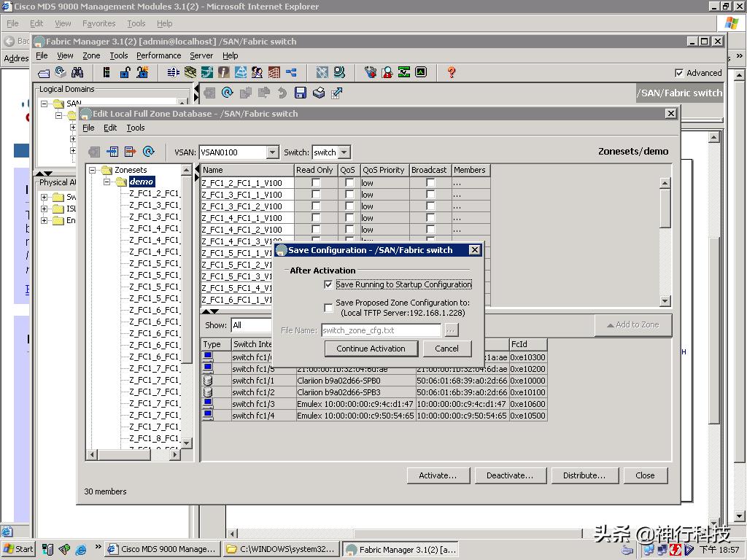
Task: Enable Save Proposed Zone Configuration checkbox
Action: point(328,308)
